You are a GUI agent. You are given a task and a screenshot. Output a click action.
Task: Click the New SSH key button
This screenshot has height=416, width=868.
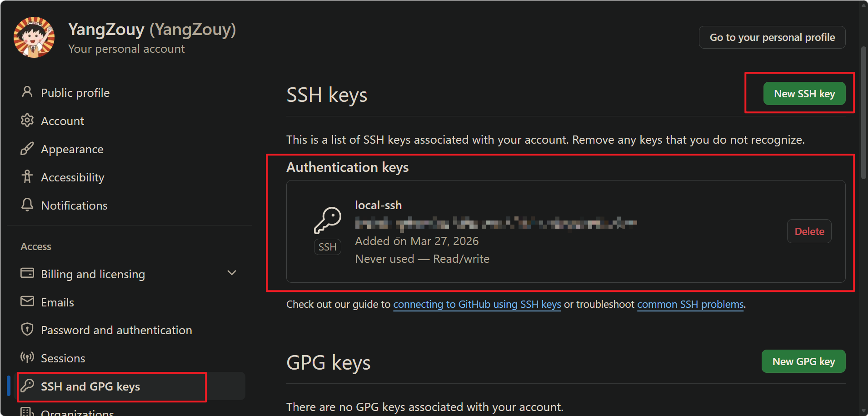(x=804, y=94)
